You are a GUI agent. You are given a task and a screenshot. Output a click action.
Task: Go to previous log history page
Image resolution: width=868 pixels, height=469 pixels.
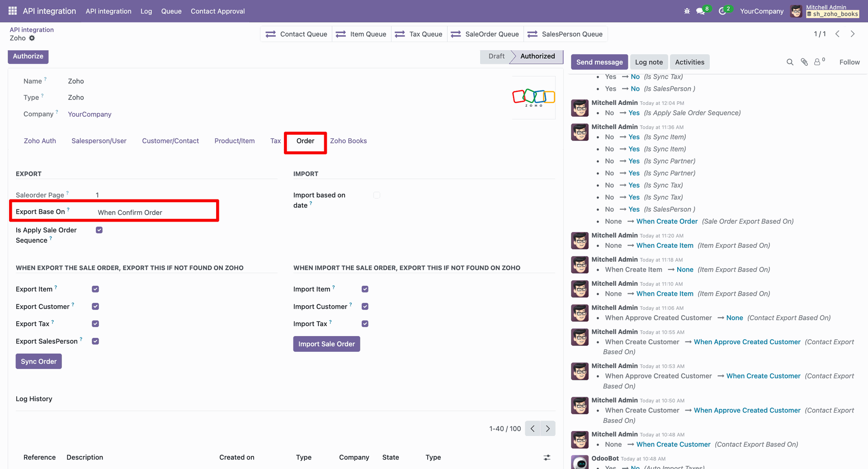(x=533, y=428)
